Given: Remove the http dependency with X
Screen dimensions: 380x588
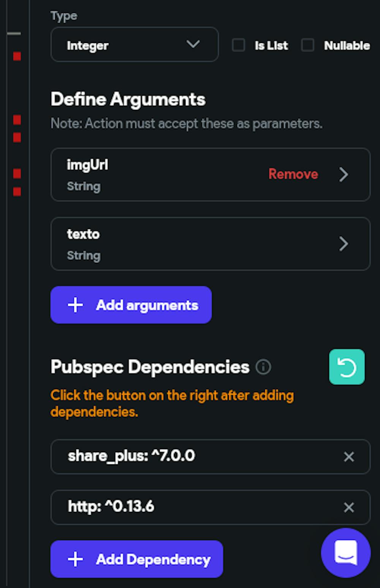Looking at the screenshot, I should (348, 507).
